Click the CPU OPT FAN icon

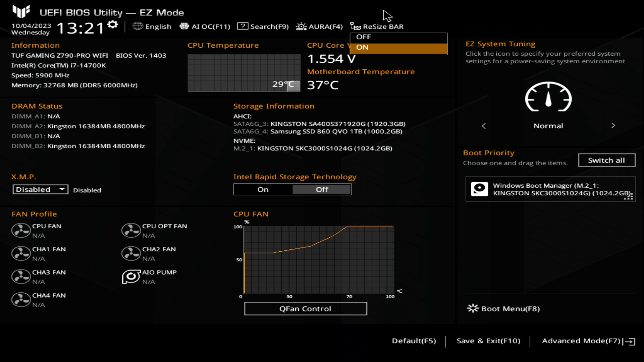click(x=131, y=230)
